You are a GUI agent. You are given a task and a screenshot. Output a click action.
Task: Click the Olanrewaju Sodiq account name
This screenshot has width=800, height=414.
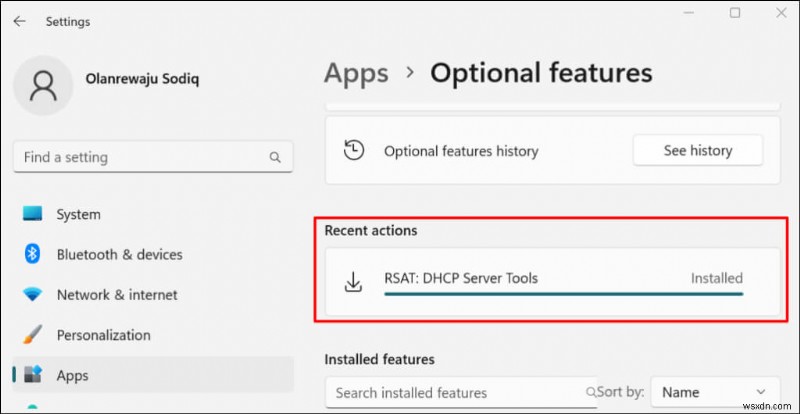(x=143, y=79)
